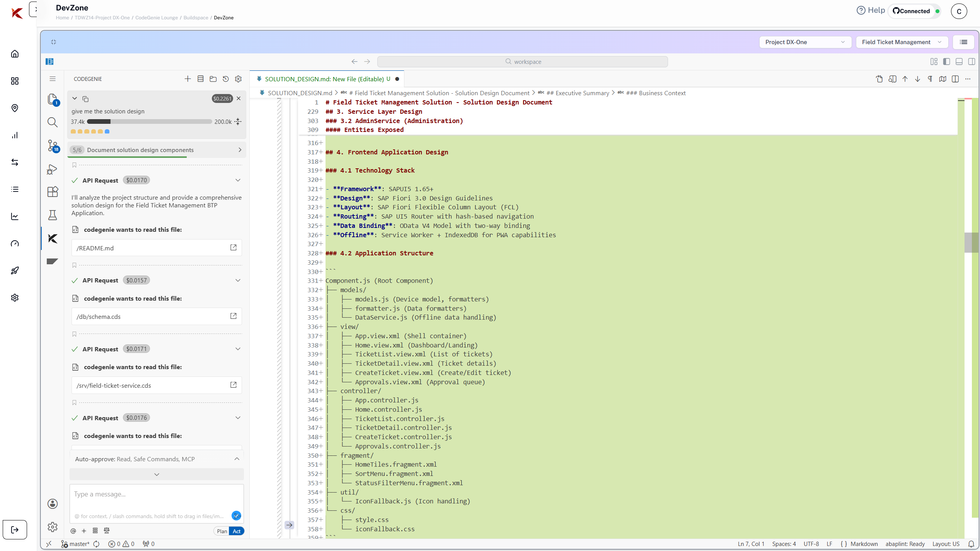Open the Extensions view icon
This screenshot has height=551, width=980.
point(53,192)
